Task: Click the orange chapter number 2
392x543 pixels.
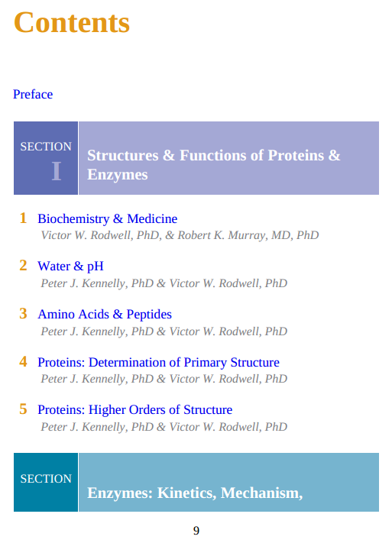Action: pyautogui.click(x=23, y=266)
